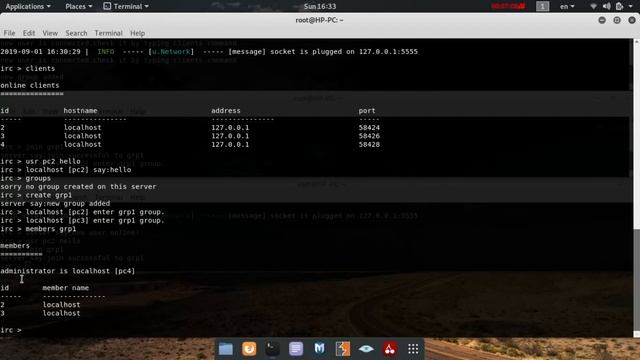Open the Sun 16:33 clock calendar
Screen dimensions: 640x360
point(320,6)
